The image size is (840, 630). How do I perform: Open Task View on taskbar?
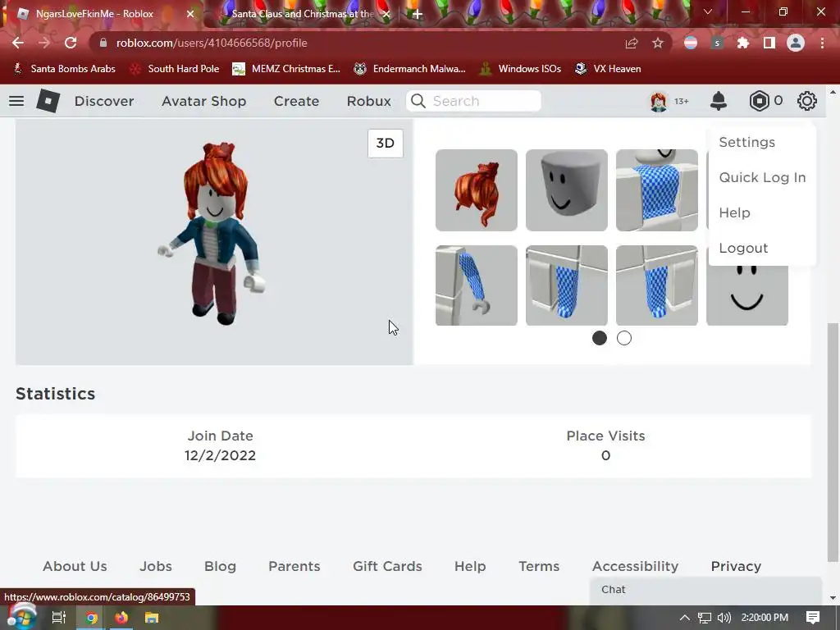[x=59, y=618]
